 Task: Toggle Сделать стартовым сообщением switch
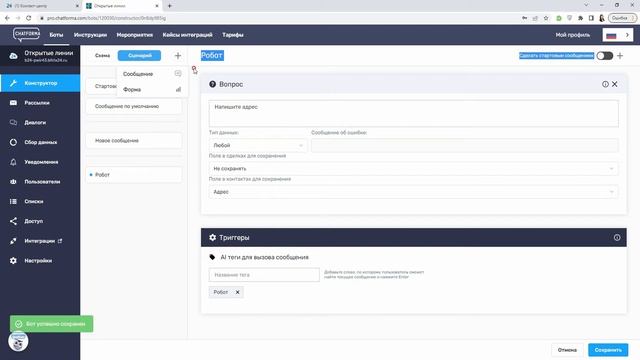click(x=604, y=56)
